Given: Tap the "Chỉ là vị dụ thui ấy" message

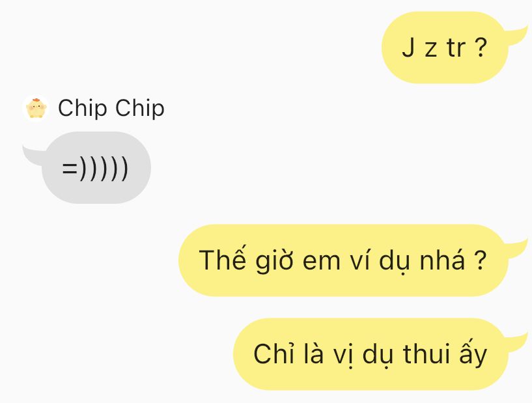Looking at the screenshot, I should (370, 354).
